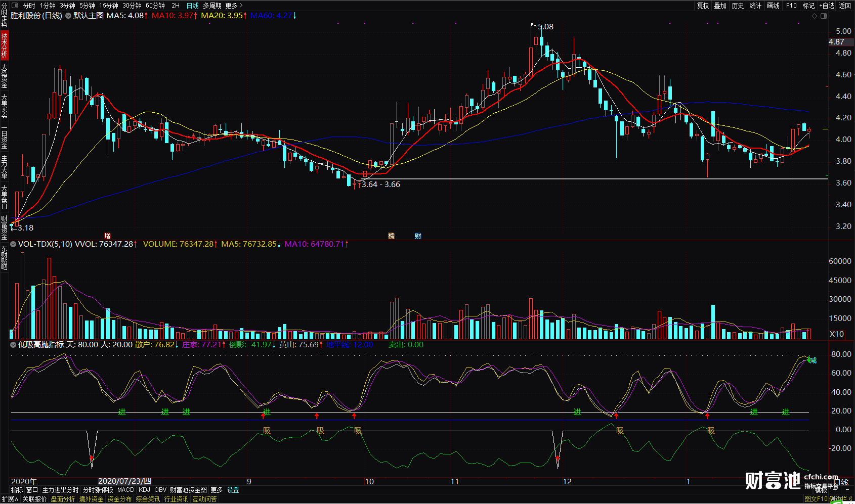Click the red arrow signal under October

354,416
